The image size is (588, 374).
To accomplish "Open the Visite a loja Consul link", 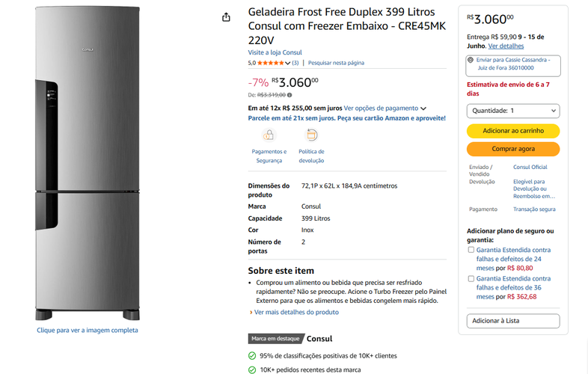I will 275,52.
